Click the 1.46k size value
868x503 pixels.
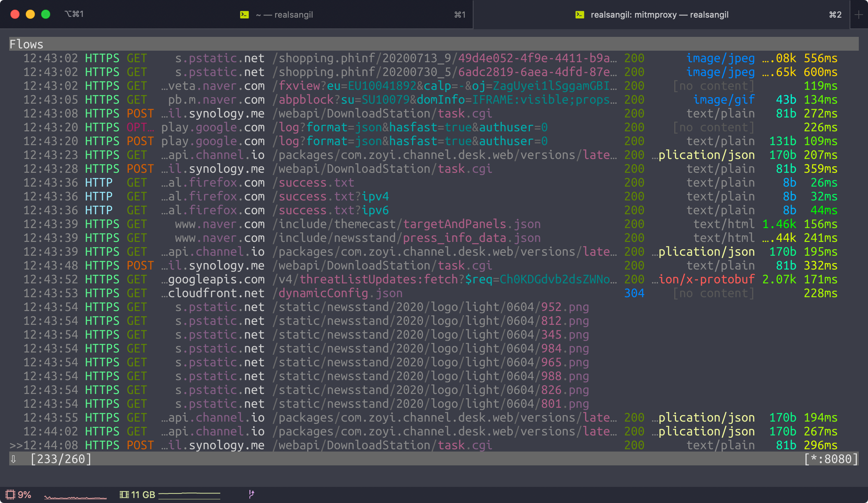(x=779, y=224)
